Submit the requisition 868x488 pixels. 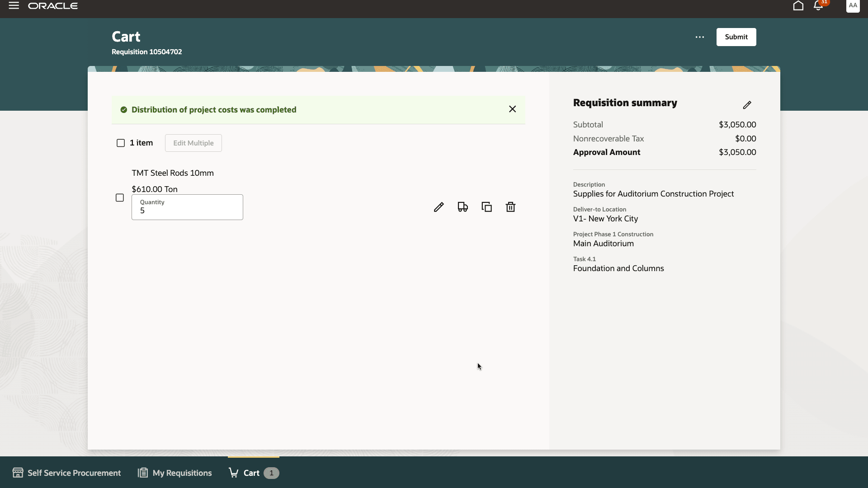[x=736, y=37]
